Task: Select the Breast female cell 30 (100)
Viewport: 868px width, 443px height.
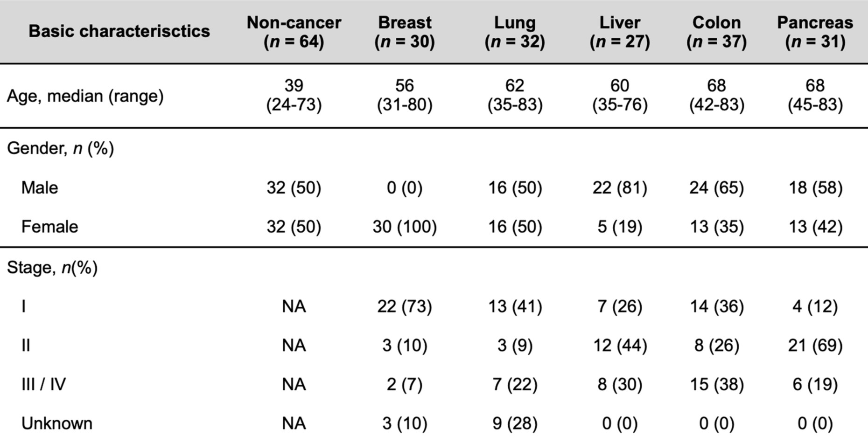Action: 404,227
